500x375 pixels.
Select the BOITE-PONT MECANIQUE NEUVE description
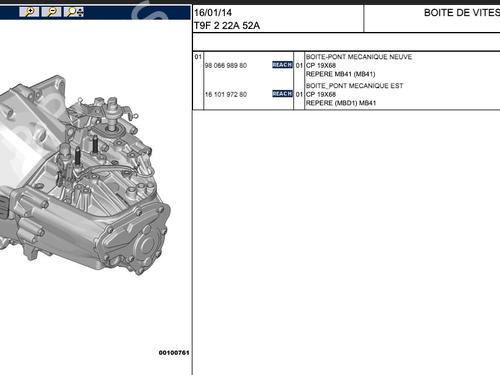[x=359, y=57]
